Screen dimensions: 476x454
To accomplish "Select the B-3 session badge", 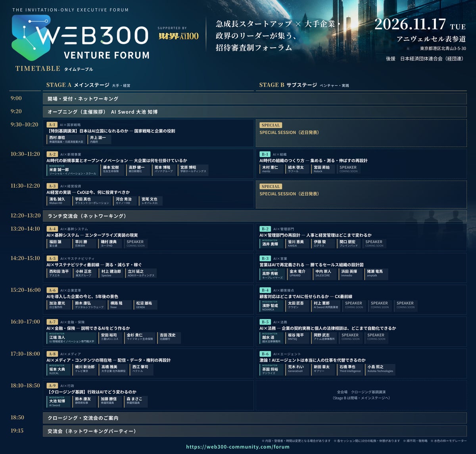I will pos(265,258).
